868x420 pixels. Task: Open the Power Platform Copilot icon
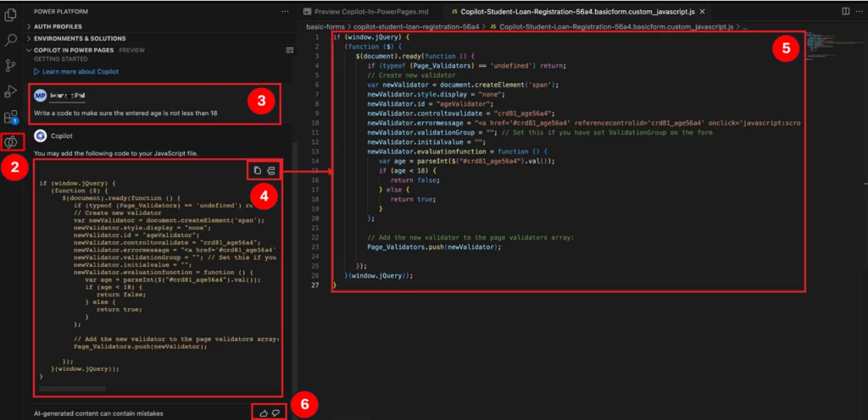pos(11,142)
